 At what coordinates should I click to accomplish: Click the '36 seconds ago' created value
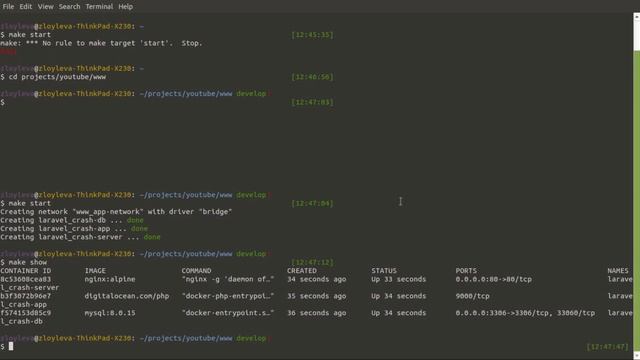coord(316,313)
